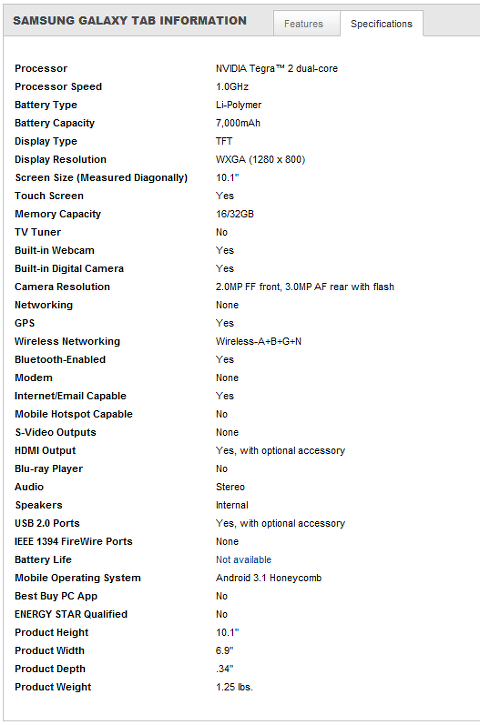Image resolution: width=480 pixels, height=725 pixels.
Task: Click the Processor Speed label
Action: [x=58, y=86]
